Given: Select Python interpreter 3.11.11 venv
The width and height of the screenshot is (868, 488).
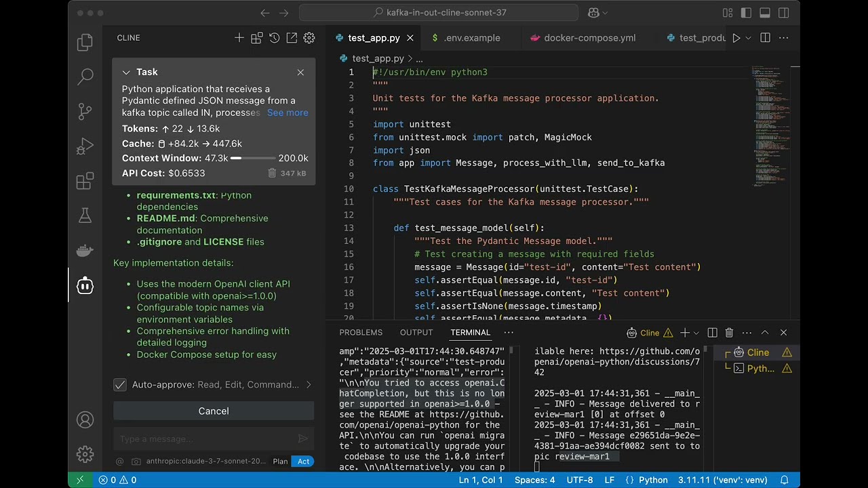Looking at the screenshot, I should coord(722,480).
